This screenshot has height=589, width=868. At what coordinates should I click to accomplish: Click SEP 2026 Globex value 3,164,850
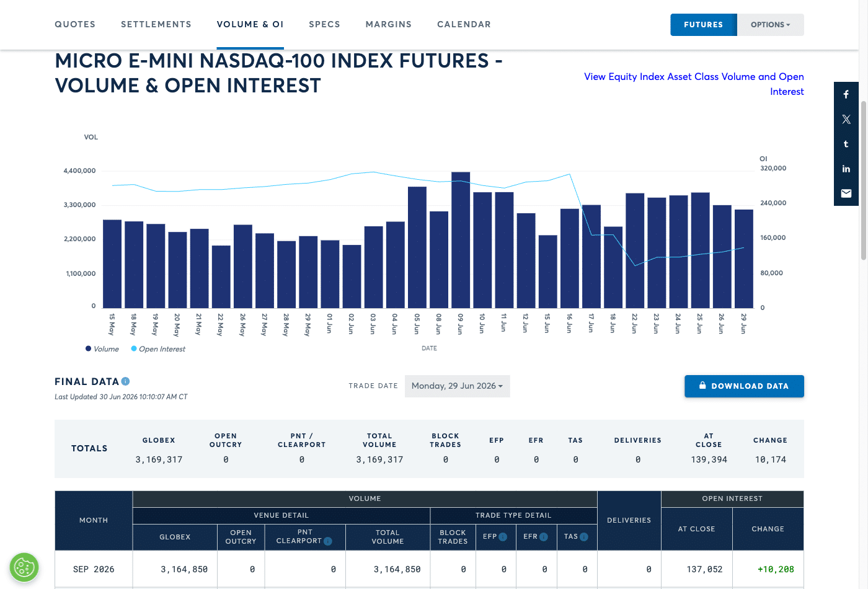pyautogui.click(x=184, y=569)
